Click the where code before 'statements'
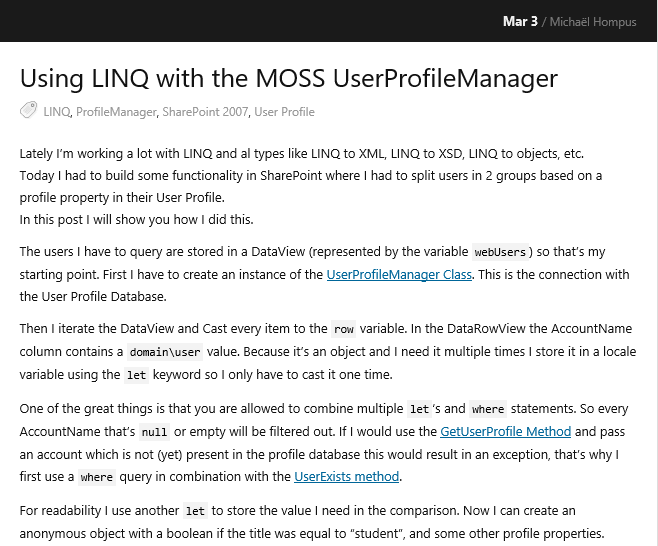 [488, 409]
